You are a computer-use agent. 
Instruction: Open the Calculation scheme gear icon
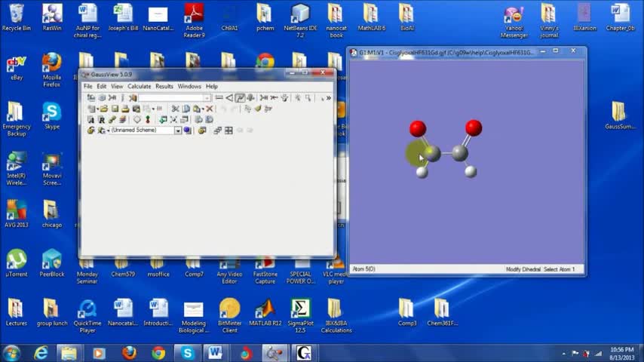pos(91,130)
